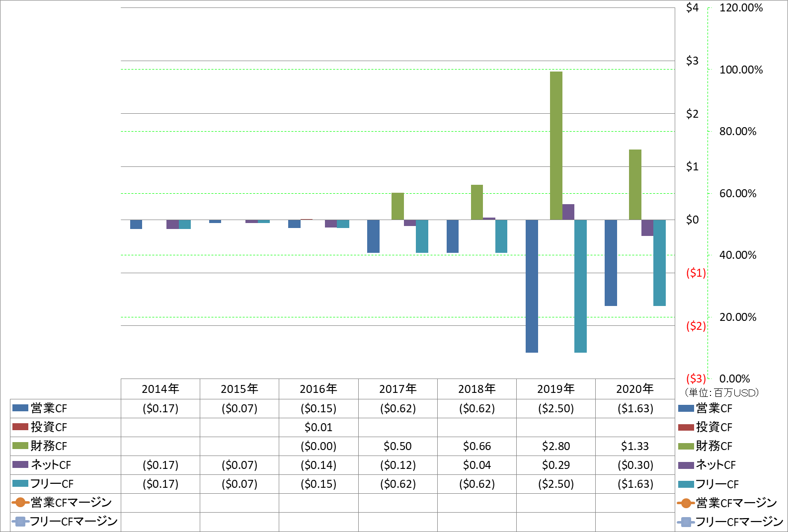Click the フリーCFマージン square marker in left table
The image size is (788, 532).
[20, 521]
